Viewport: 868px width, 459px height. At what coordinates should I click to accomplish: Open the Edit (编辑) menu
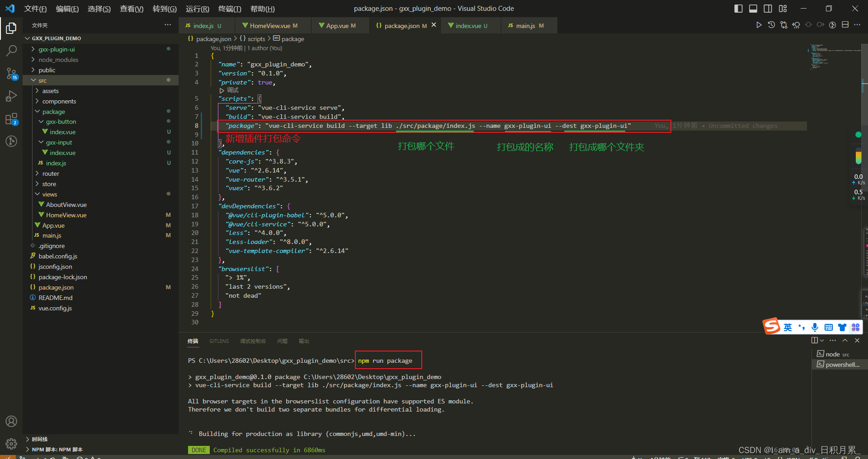pyautogui.click(x=67, y=9)
